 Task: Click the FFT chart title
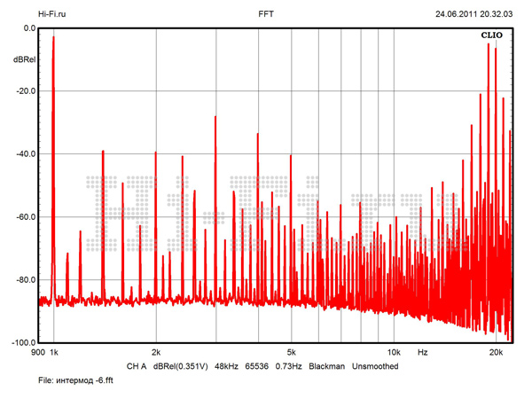[266, 14]
